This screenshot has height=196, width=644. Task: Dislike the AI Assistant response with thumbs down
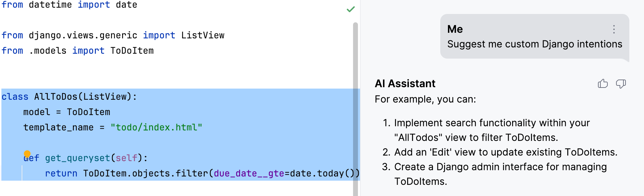click(x=621, y=84)
